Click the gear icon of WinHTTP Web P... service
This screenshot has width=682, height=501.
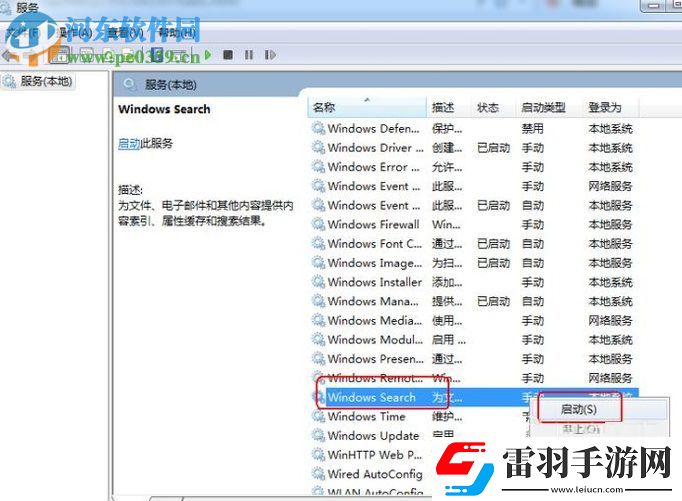point(319,454)
